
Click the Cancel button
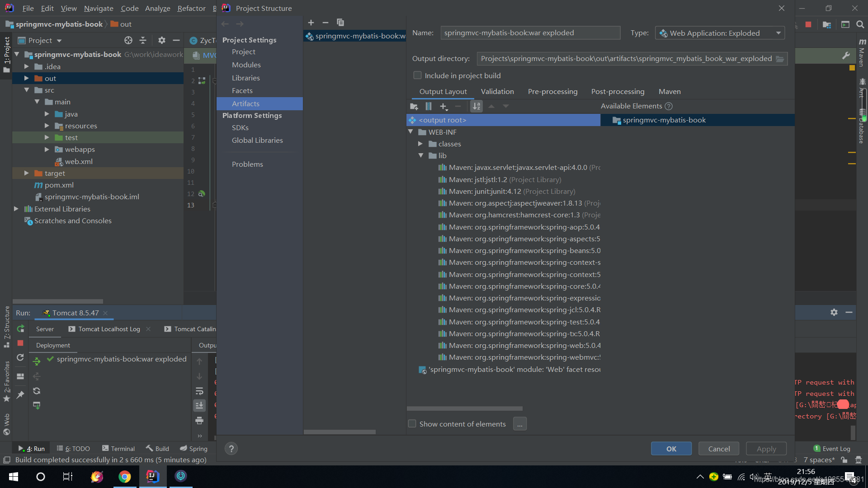pyautogui.click(x=719, y=449)
